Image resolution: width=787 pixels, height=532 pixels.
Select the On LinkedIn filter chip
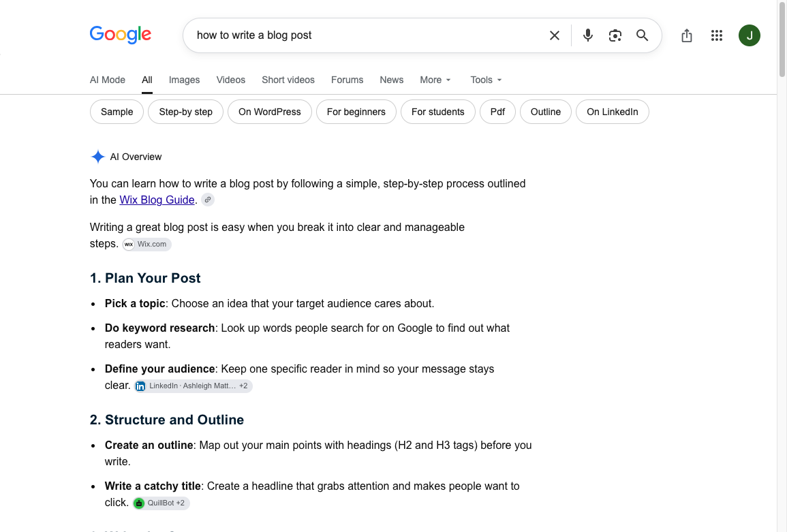(613, 112)
